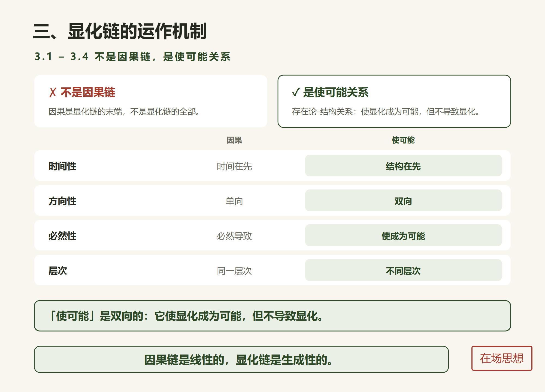
Task: Click the 不同层次 highlighted cell
Action: click(403, 270)
